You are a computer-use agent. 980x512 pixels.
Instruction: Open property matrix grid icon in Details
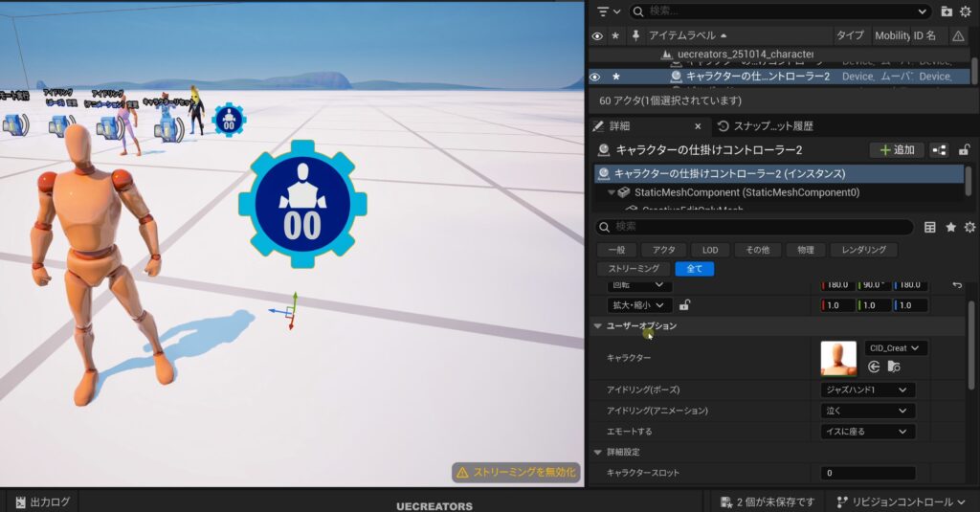(x=930, y=227)
